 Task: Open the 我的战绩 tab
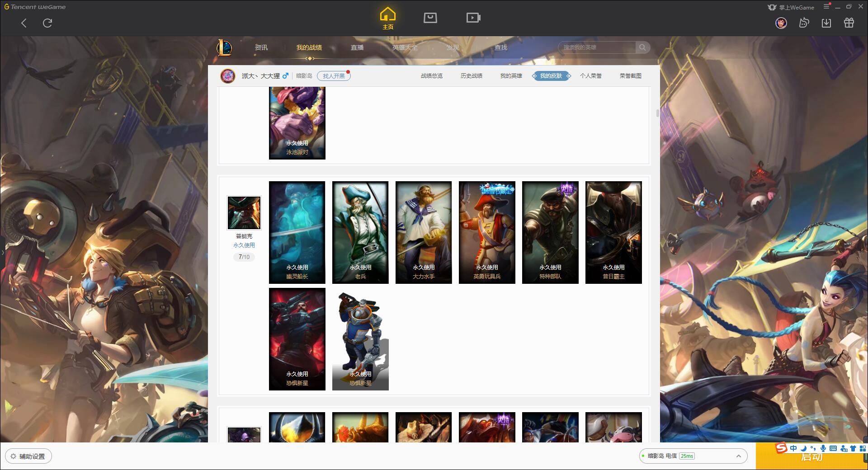coord(309,47)
